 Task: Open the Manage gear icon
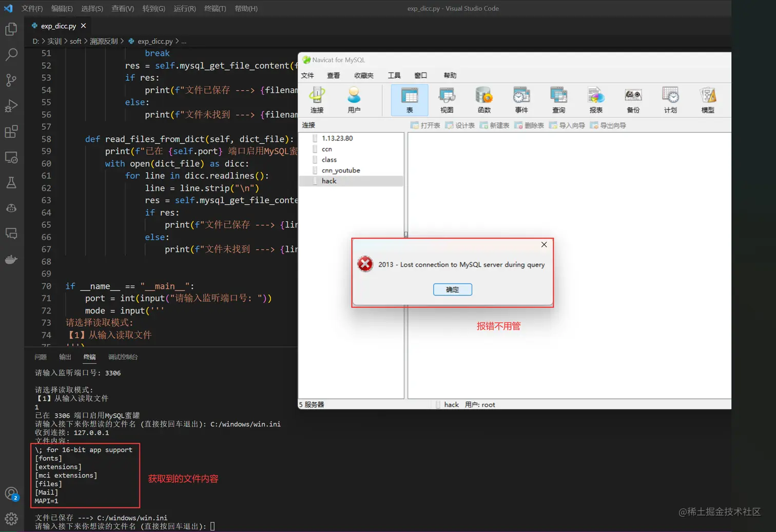[x=11, y=519]
